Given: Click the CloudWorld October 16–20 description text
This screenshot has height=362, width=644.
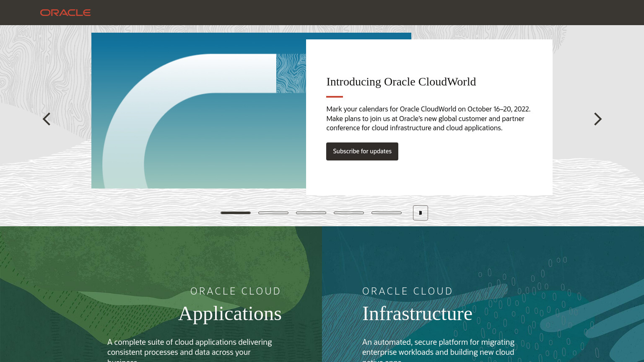Looking at the screenshot, I should point(428,119).
